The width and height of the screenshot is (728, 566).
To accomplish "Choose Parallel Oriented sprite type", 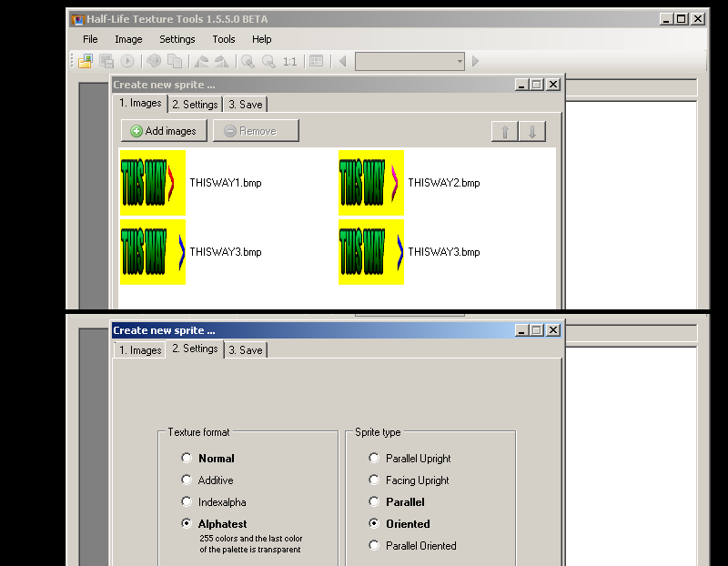I will 412,546.
